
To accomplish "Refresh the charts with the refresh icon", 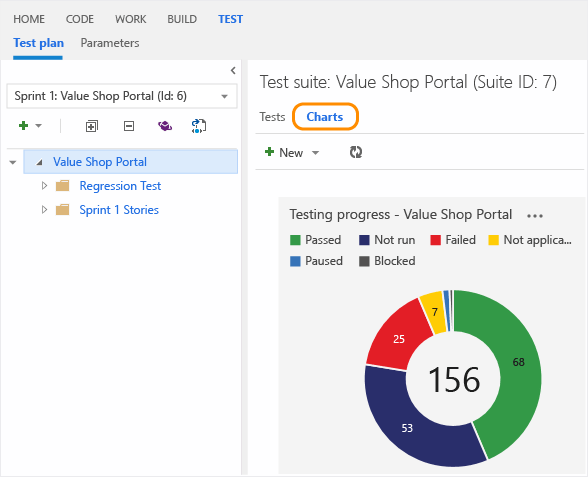I will tap(356, 152).
